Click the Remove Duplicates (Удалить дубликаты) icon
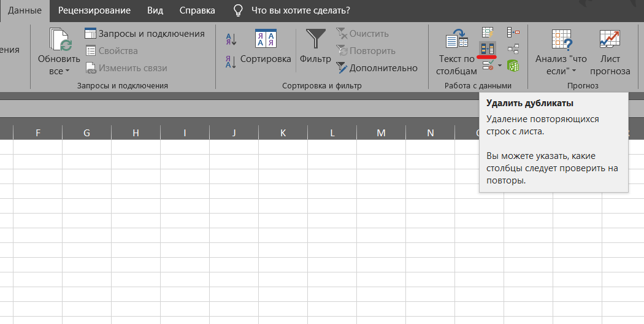This screenshot has width=644, height=324. click(x=488, y=49)
